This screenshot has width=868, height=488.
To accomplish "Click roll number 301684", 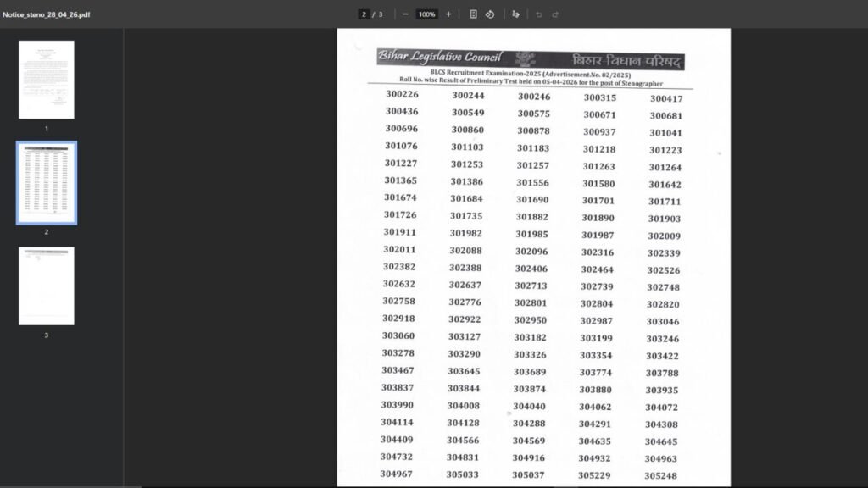I will (467, 198).
